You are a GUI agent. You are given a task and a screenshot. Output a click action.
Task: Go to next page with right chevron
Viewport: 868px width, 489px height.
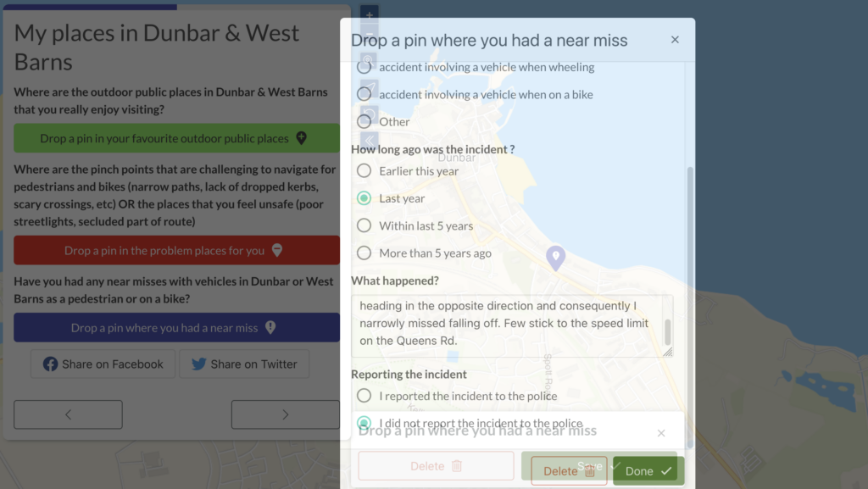(285, 414)
